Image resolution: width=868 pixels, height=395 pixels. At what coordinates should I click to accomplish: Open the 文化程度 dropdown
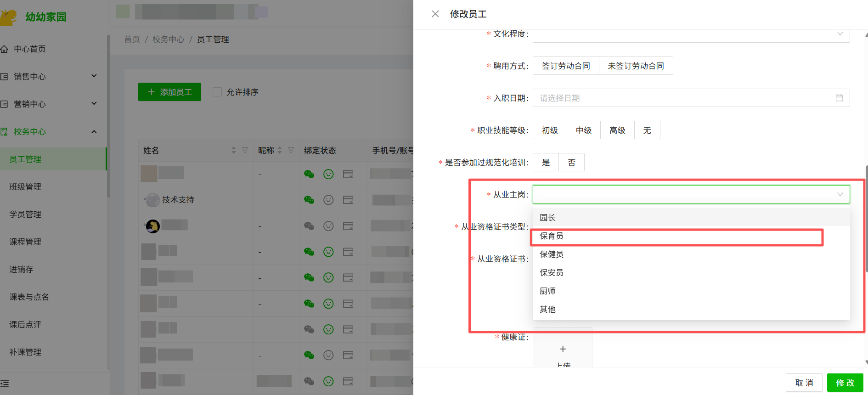click(691, 34)
